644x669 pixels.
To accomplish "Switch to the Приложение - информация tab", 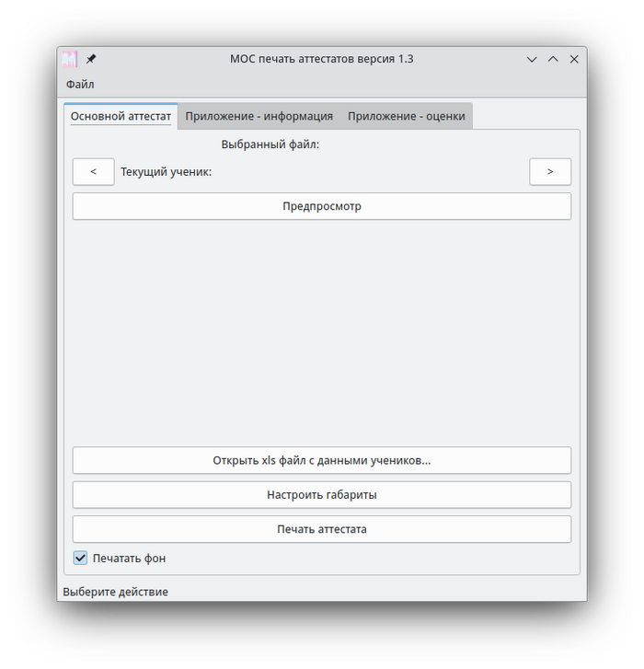I will (259, 117).
